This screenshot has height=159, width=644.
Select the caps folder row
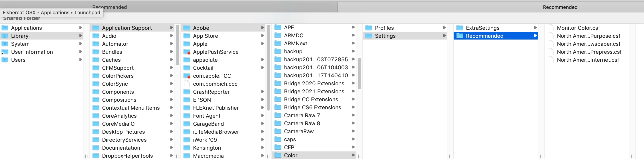click(x=314, y=139)
